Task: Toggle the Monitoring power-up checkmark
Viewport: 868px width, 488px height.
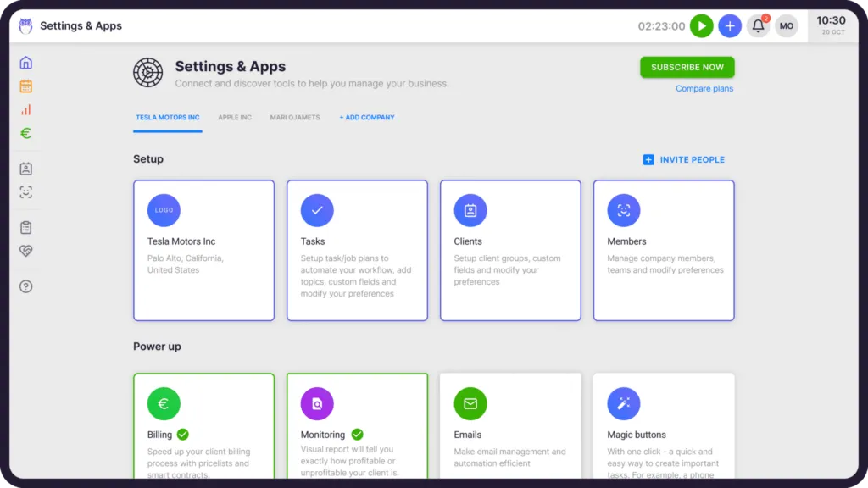Action: (357, 435)
